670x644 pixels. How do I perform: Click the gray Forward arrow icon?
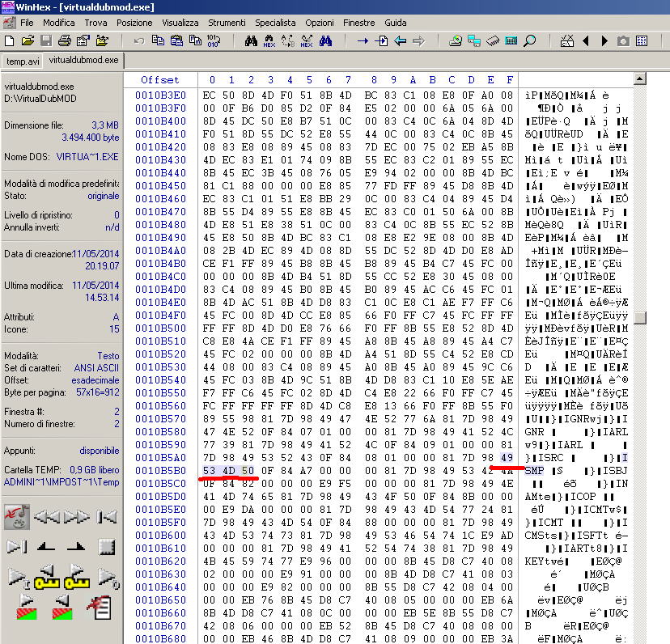(x=419, y=41)
